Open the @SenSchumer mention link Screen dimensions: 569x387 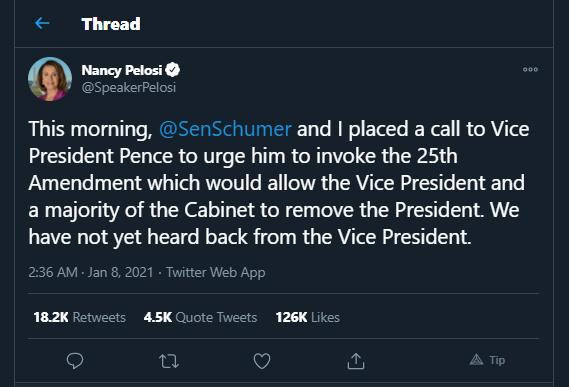click(225, 129)
